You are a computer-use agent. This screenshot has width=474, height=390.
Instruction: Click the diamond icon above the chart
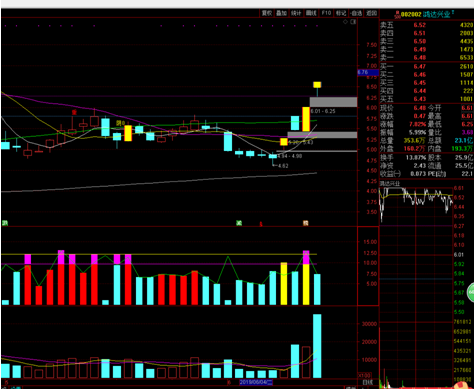(x=346, y=22)
